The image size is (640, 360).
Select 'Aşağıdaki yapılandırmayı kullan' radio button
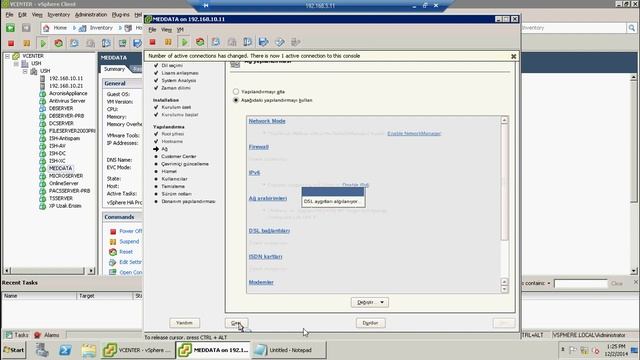click(236, 100)
